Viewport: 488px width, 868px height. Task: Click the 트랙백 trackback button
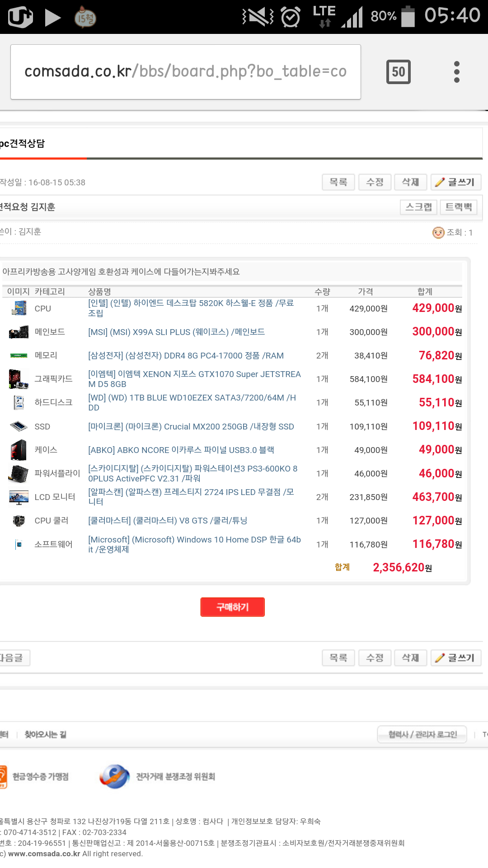tap(459, 207)
